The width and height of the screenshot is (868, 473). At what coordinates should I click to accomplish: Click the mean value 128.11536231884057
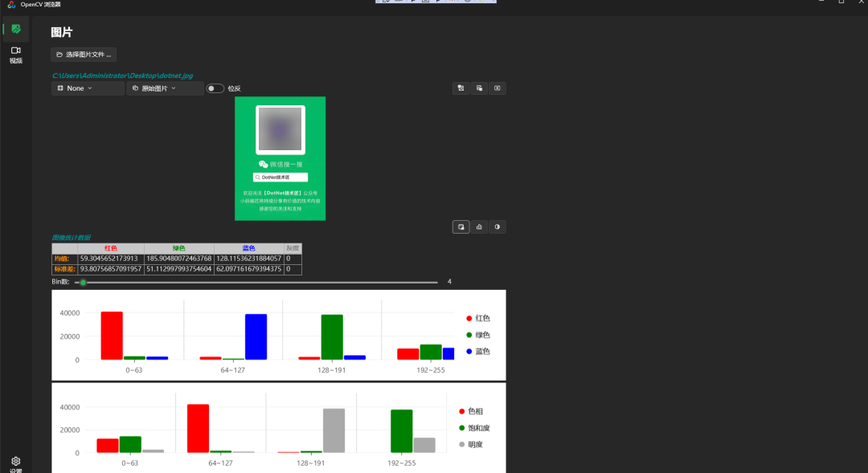point(248,259)
